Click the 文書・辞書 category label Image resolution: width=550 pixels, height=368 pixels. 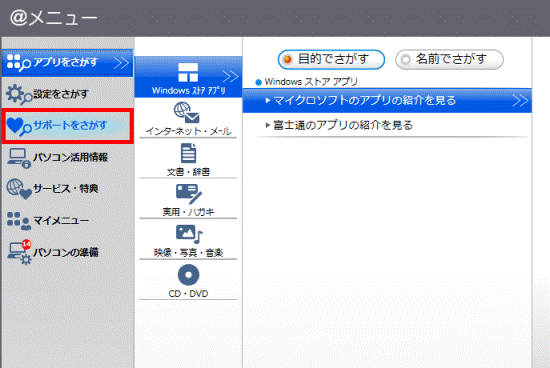click(x=188, y=172)
